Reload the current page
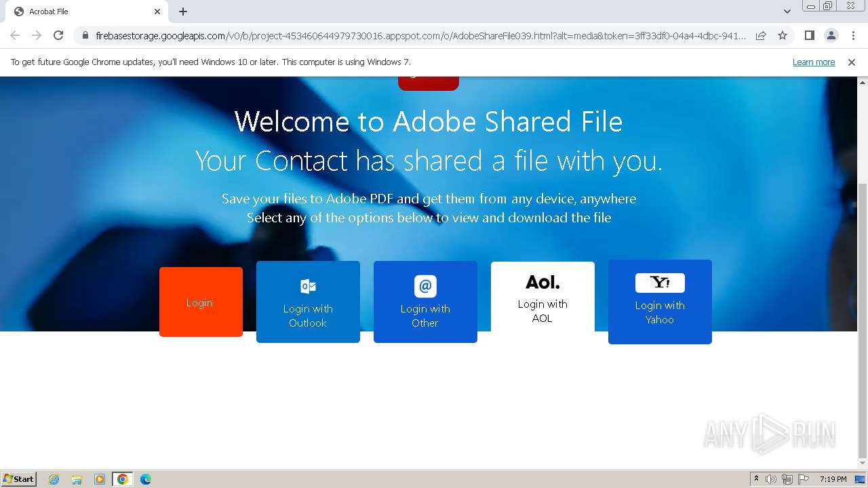 (x=58, y=35)
